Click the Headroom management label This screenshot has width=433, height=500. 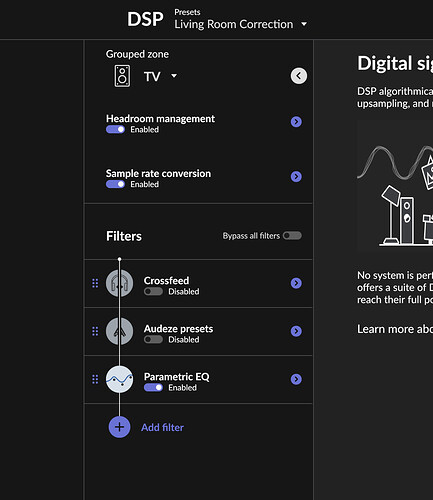160,119
